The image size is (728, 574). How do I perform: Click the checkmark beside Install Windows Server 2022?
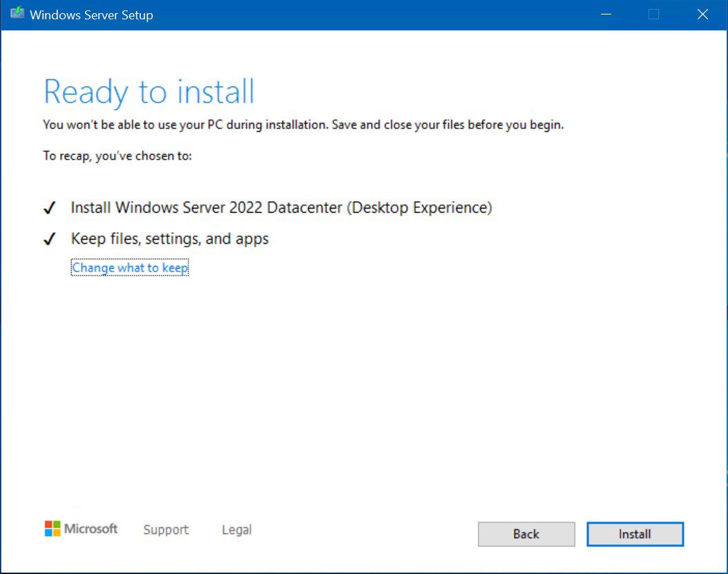click(49, 208)
